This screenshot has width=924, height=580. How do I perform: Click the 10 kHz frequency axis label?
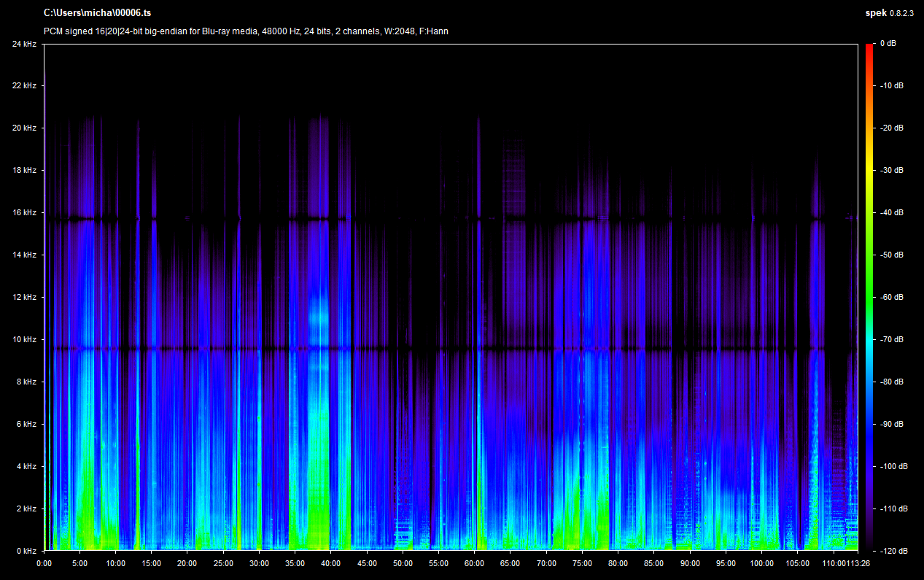(24, 340)
